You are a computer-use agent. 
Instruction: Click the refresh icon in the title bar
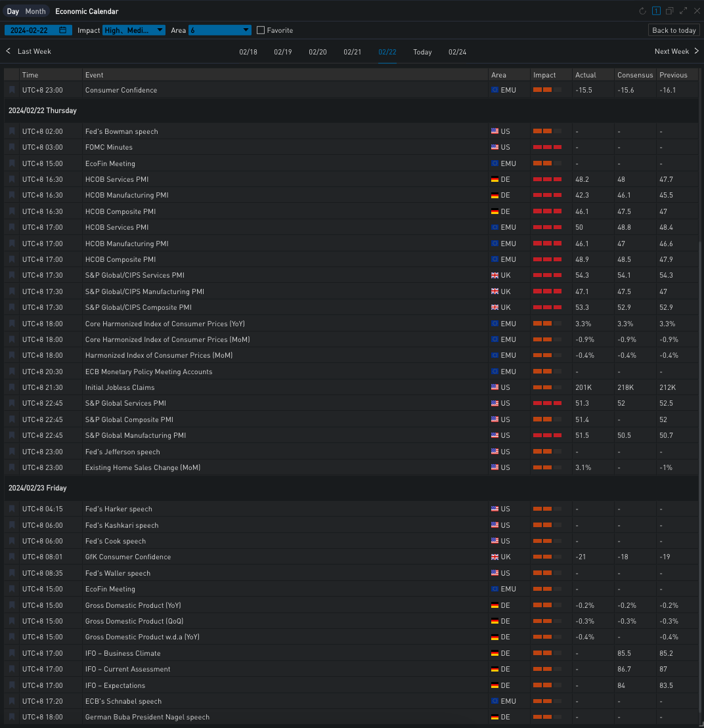point(643,11)
